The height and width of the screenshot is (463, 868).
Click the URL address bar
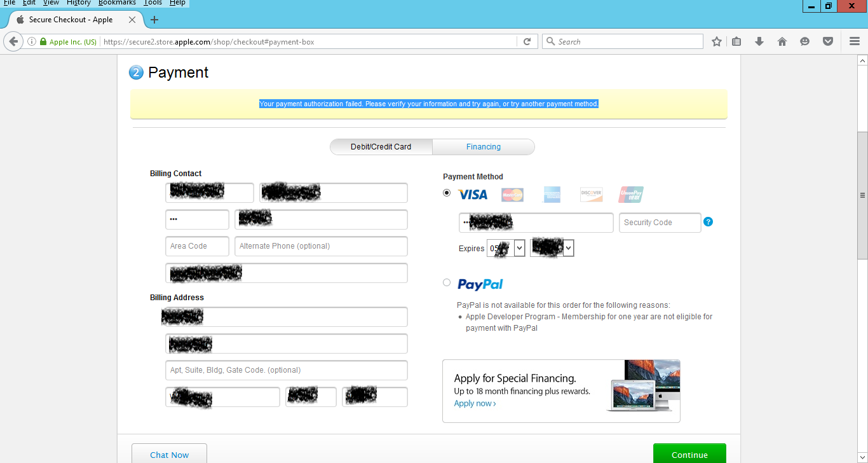(x=308, y=42)
